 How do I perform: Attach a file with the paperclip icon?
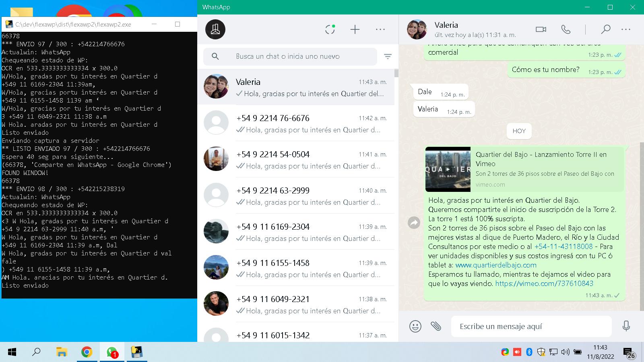[x=436, y=326]
